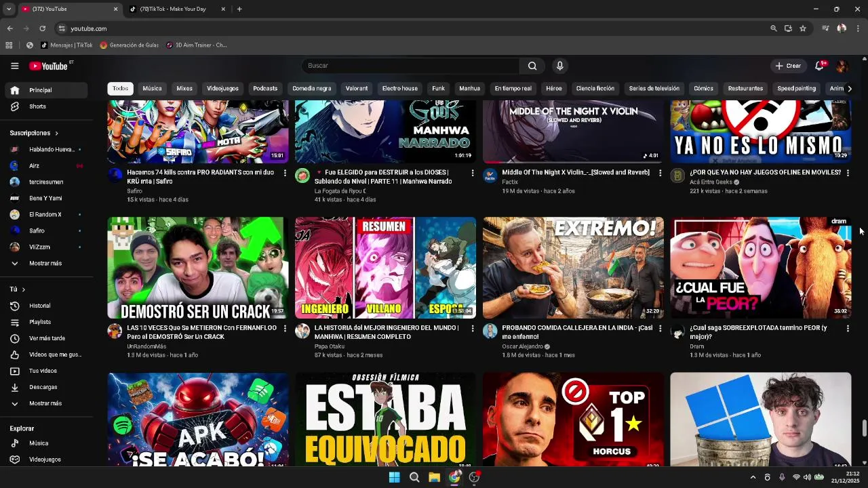Expand Mostrar más under Suscripciones

[x=45, y=263]
